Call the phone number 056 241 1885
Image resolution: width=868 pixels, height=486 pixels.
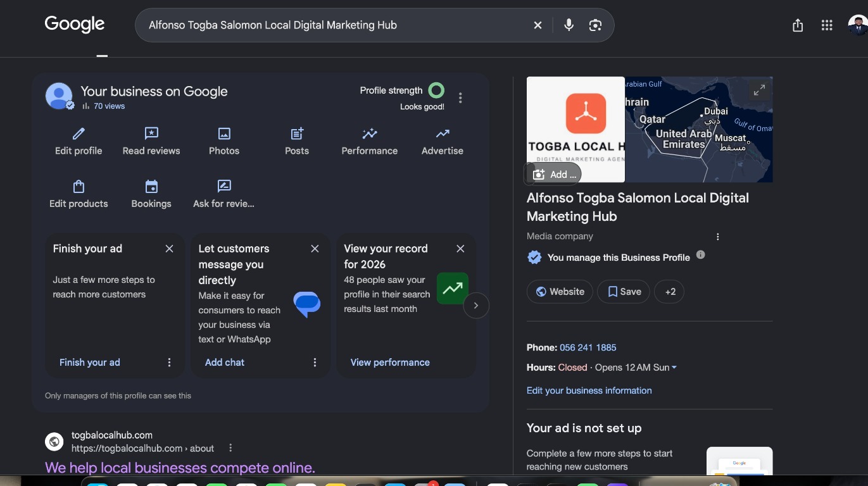(588, 347)
